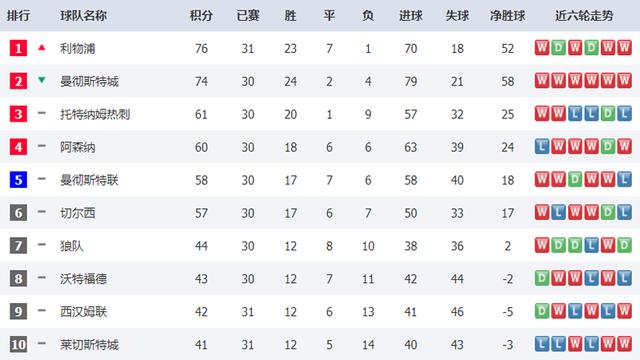Click Liverpool's red up-arrow rank change icon
Image resolution: width=640 pixels, height=360 pixels.
click(x=41, y=47)
